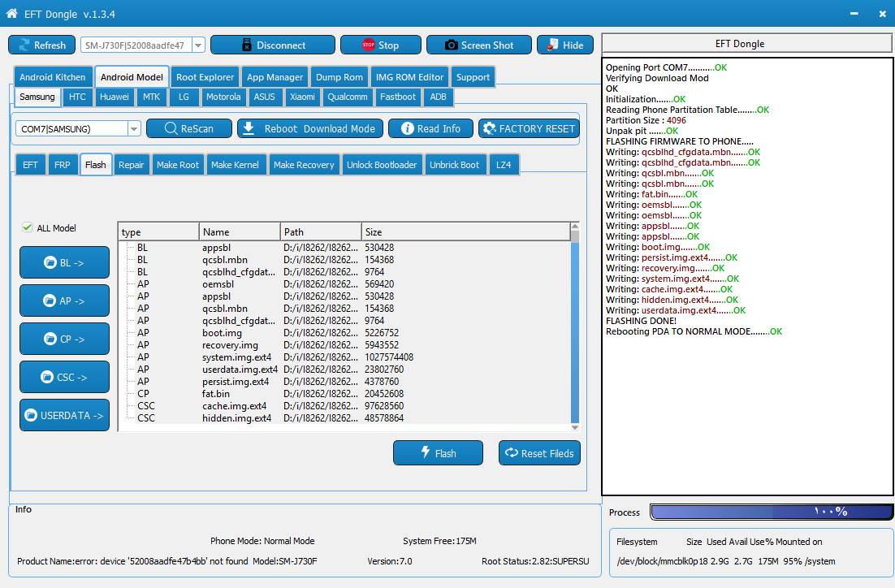
Task: Open the FRP sub-tab
Action: 63,165
